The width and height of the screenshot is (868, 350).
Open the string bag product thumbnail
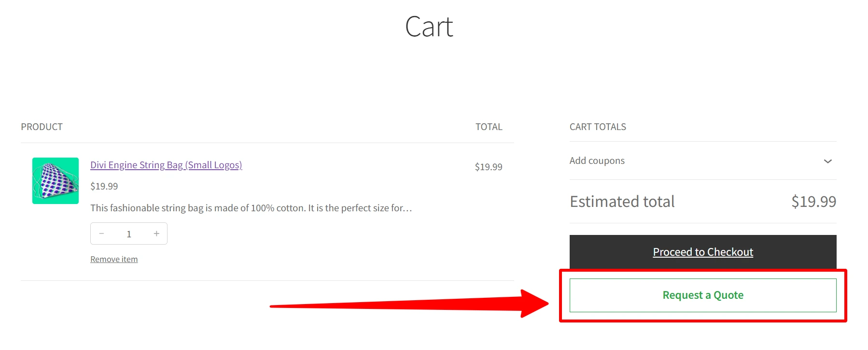pos(56,181)
